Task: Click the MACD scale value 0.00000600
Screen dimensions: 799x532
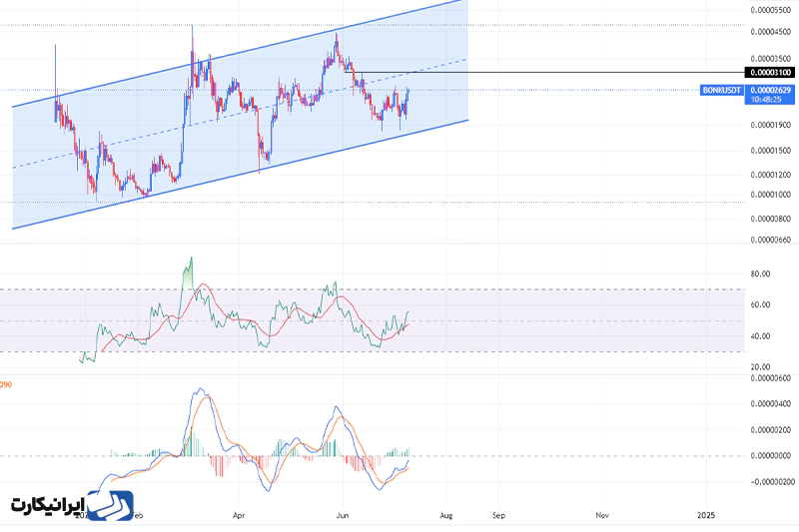Action: (x=770, y=378)
